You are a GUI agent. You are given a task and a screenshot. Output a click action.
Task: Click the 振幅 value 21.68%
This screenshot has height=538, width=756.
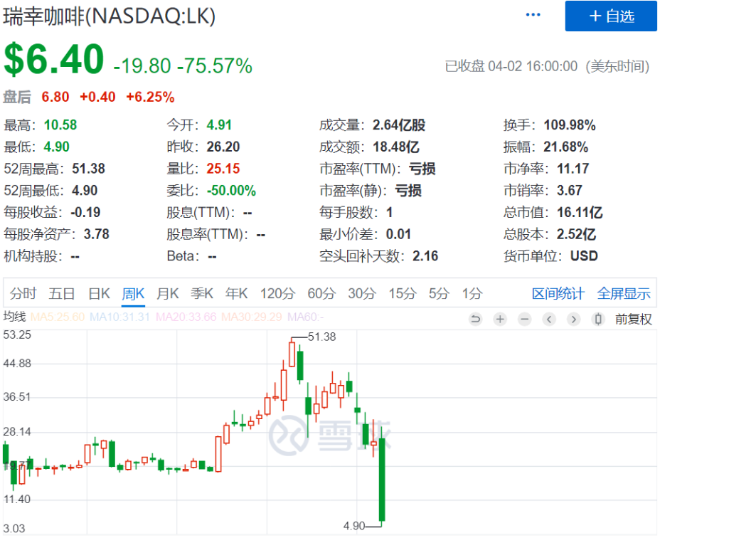pos(565,147)
